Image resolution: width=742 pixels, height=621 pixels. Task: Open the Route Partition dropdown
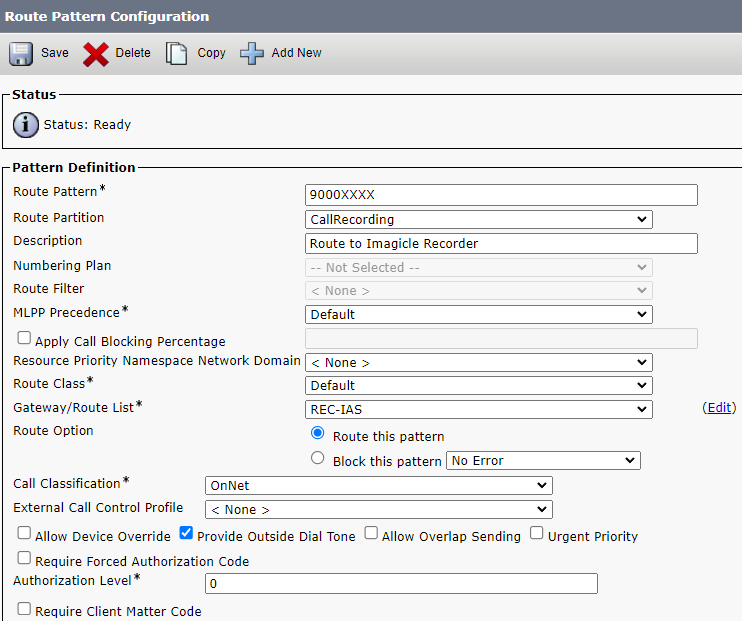click(478, 219)
